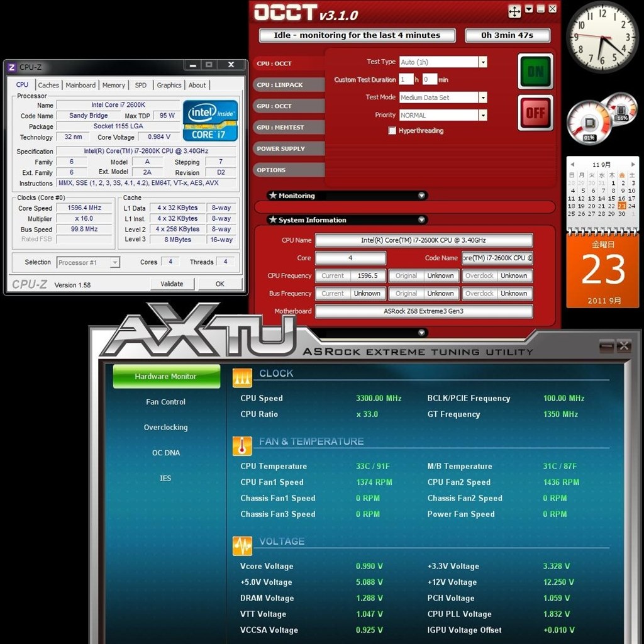Open the Processor #1 selection dropdown
Screen dimensions: 644x644
coord(116,262)
